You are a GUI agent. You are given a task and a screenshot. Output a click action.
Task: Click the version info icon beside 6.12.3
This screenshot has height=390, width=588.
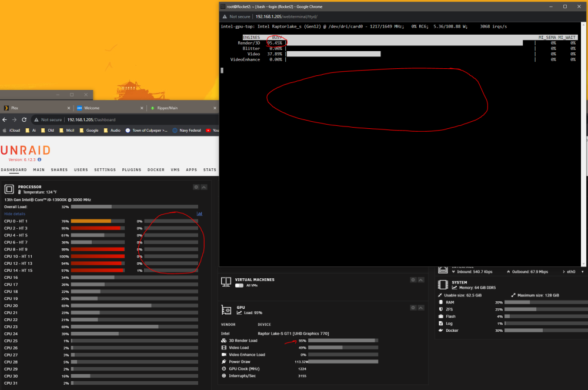coord(39,160)
